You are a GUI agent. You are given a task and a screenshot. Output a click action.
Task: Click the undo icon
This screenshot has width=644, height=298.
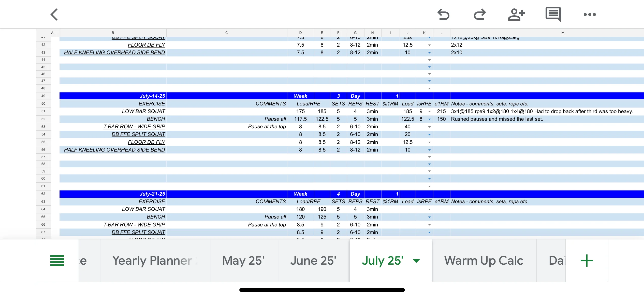click(443, 15)
